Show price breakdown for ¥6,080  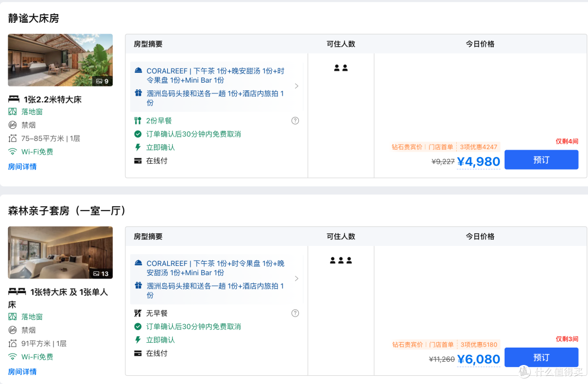(x=479, y=360)
